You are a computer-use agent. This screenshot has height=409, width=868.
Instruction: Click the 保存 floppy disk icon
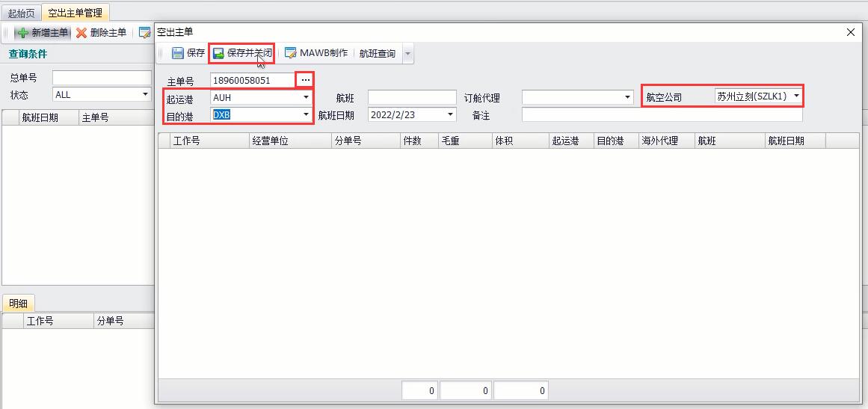[x=177, y=53]
